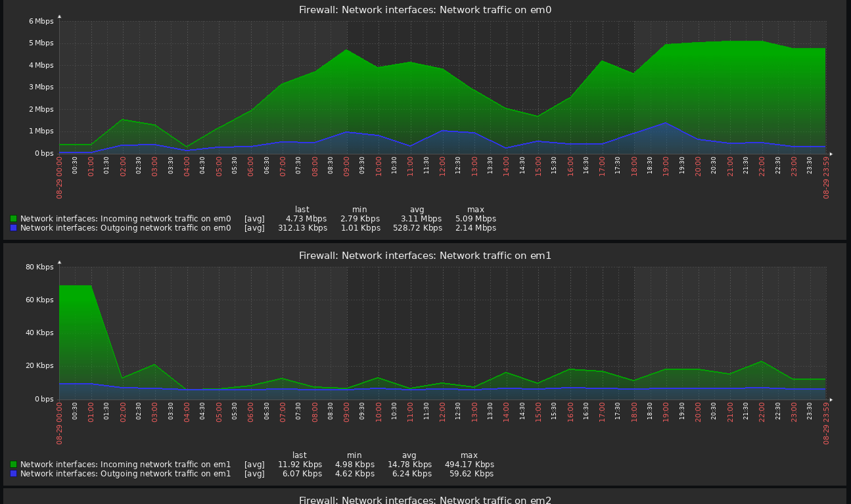Click the 6 Mbps y-axis label on em0

click(x=41, y=21)
